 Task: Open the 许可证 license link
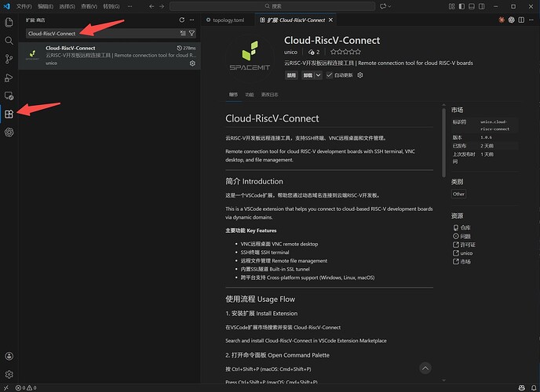[467, 244]
